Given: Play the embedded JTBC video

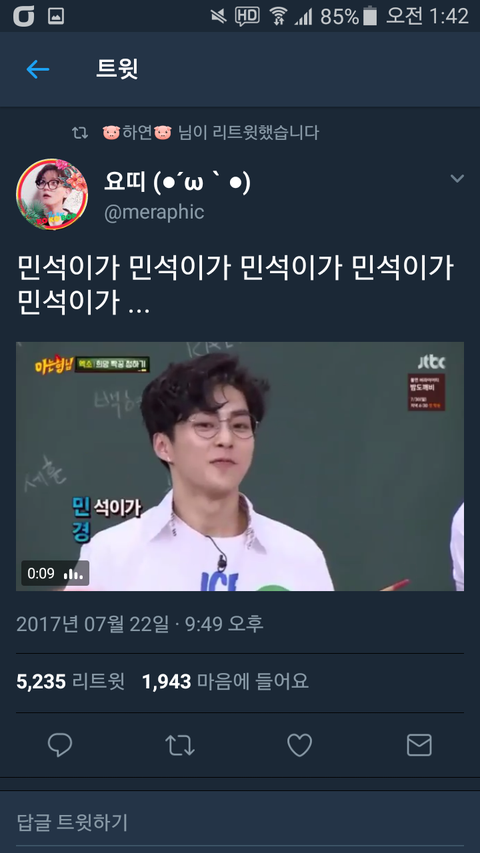Looking at the screenshot, I should click(x=239, y=466).
